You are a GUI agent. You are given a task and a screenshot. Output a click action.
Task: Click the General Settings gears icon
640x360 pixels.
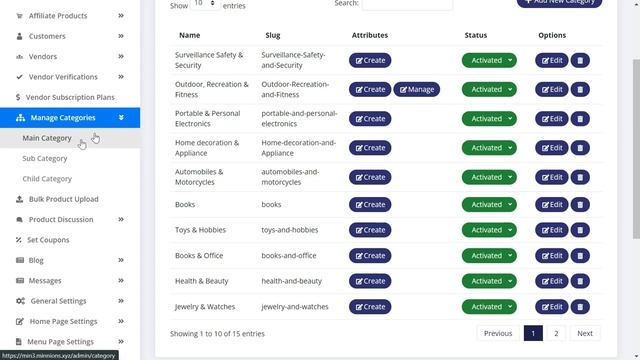click(20, 301)
